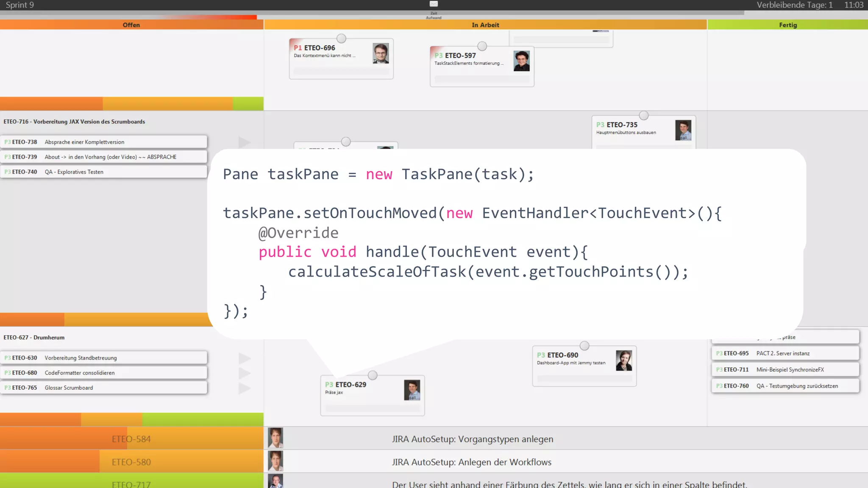Click avatar on ETEO-597 card
The image size is (868, 488).
click(521, 61)
